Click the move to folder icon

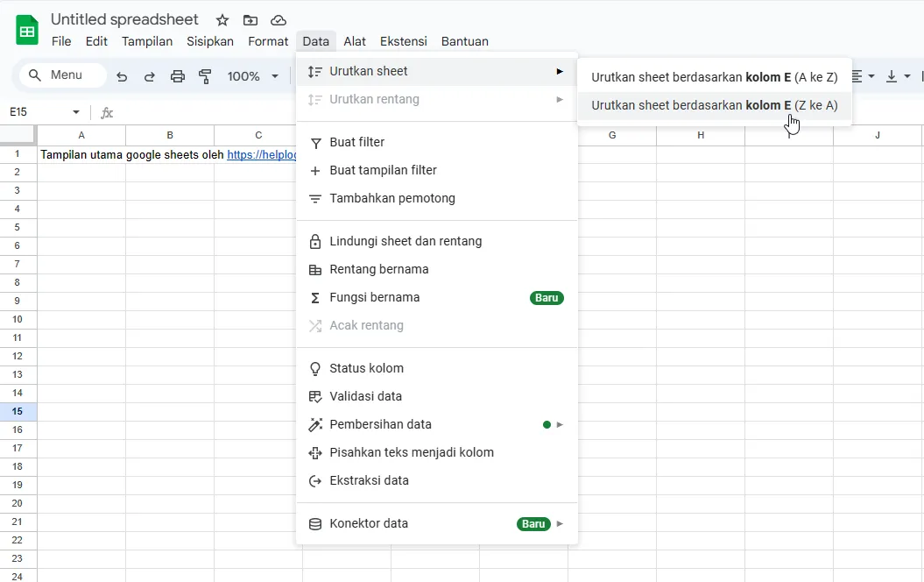[x=250, y=20]
